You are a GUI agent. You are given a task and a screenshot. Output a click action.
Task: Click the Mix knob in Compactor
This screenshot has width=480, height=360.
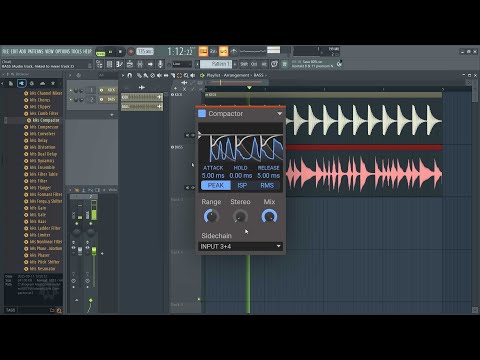(x=269, y=216)
